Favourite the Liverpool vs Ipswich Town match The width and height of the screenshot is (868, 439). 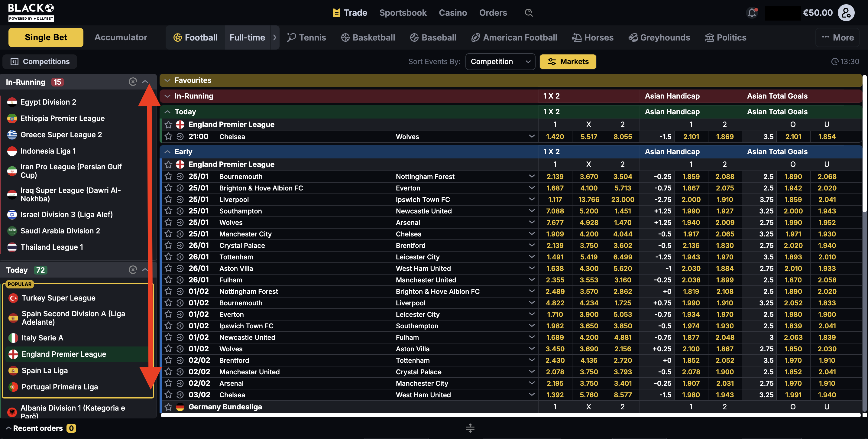pyautogui.click(x=168, y=200)
